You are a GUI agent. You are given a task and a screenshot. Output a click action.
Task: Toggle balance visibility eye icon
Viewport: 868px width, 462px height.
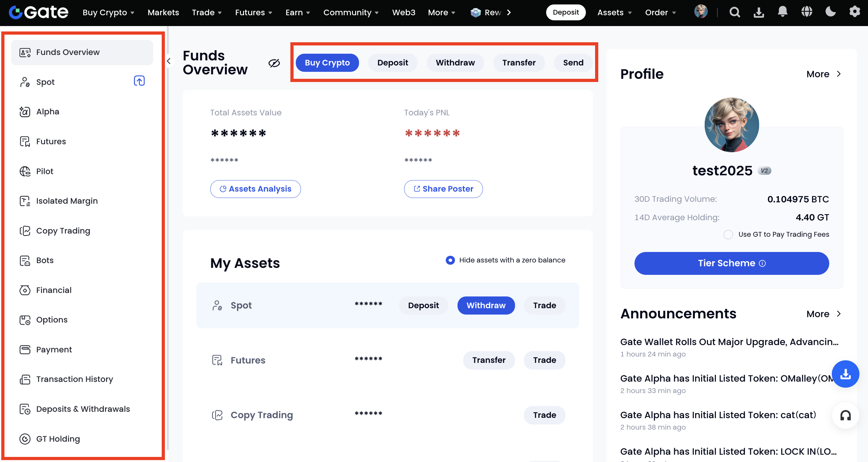pos(274,63)
